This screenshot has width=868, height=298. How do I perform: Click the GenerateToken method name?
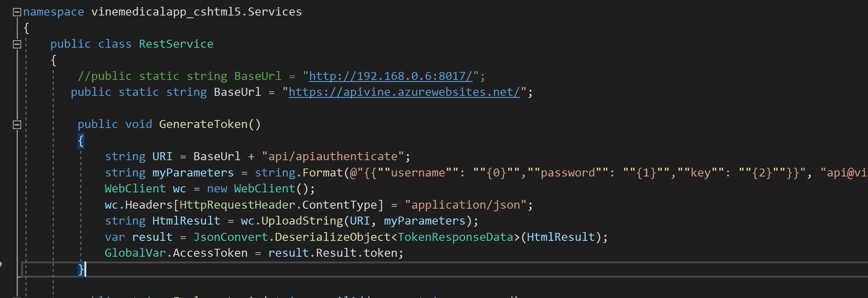point(203,124)
